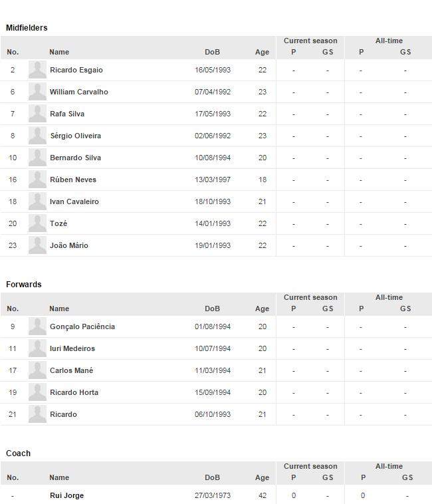Click Gonçalo Paciência's player avatar icon
This screenshot has width=432, height=504.
pos(37,326)
